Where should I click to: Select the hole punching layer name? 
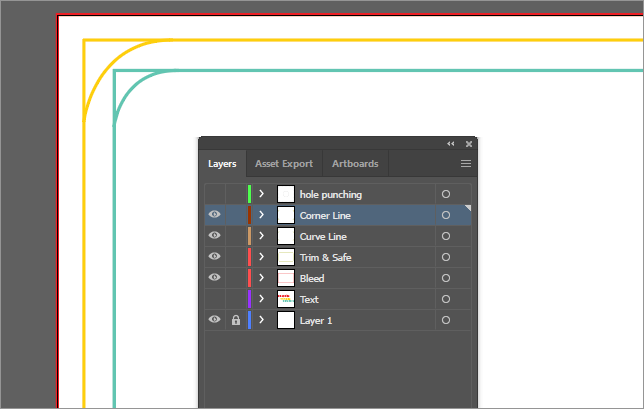(x=331, y=195)
